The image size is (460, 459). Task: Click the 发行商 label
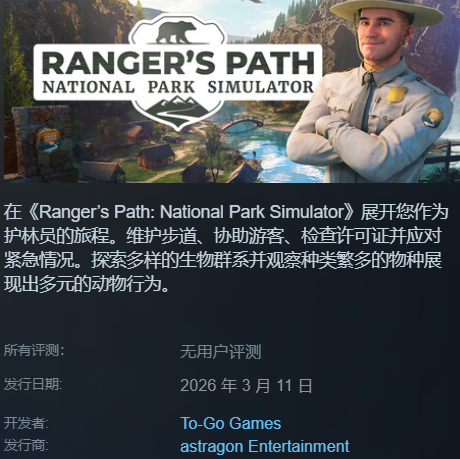coord(26,445)
